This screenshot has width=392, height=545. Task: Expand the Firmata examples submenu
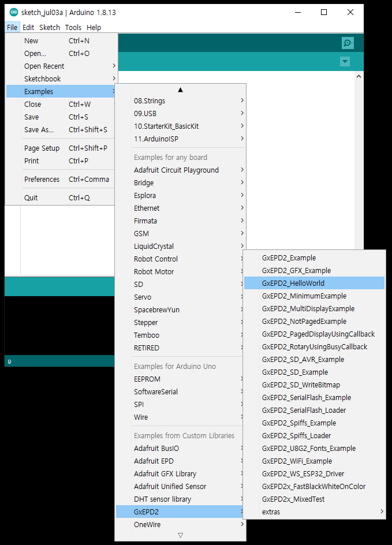click(x=180, y=221)
